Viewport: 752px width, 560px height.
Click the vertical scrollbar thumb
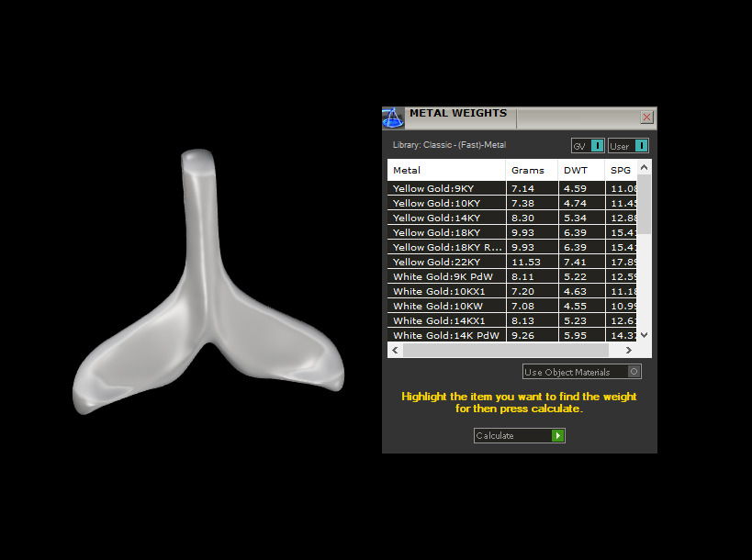point(644,204)
